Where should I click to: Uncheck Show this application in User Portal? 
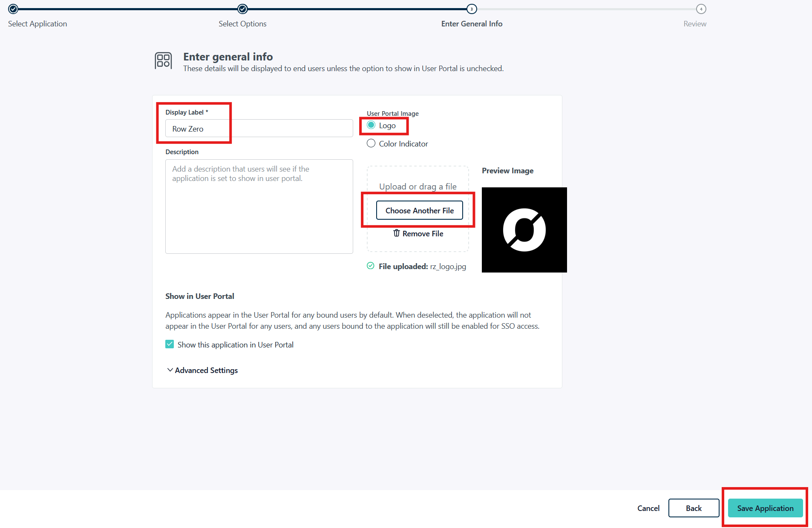coord(170,344)
